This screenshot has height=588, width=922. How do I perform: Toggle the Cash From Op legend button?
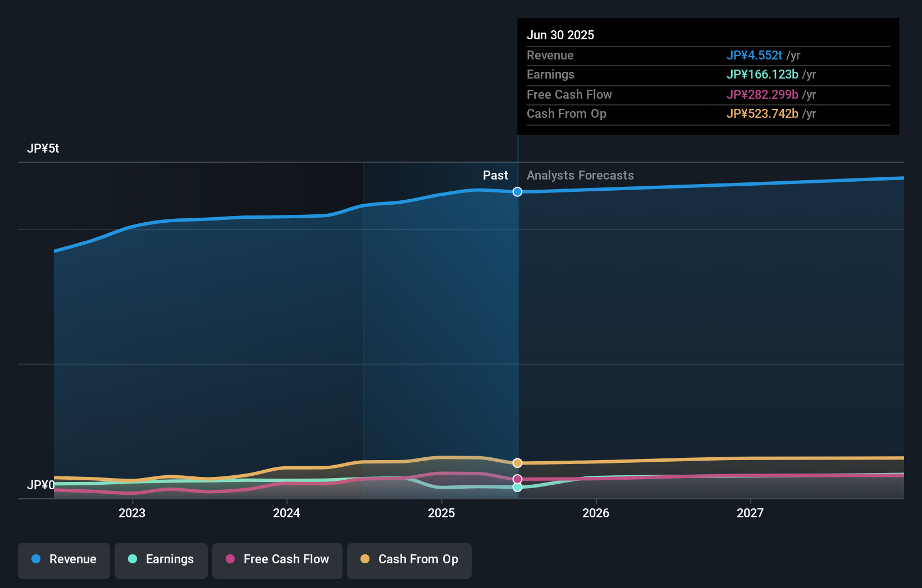click(x=409, y=561)
